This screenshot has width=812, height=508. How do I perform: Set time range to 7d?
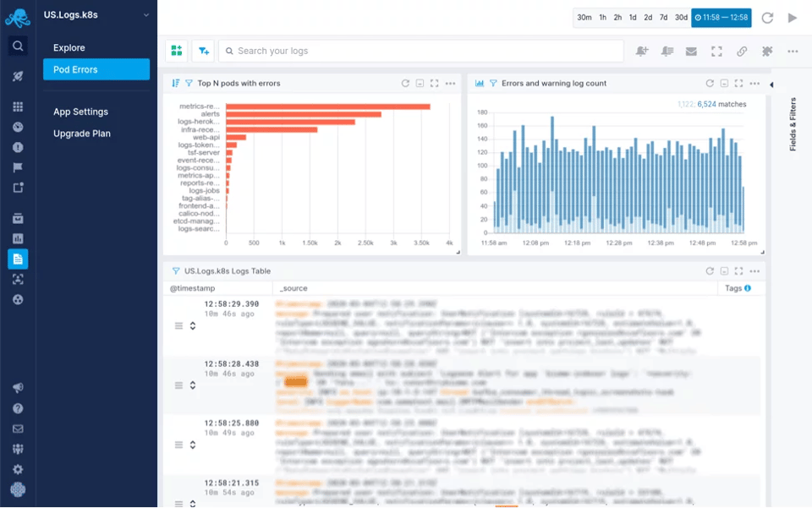663,18
